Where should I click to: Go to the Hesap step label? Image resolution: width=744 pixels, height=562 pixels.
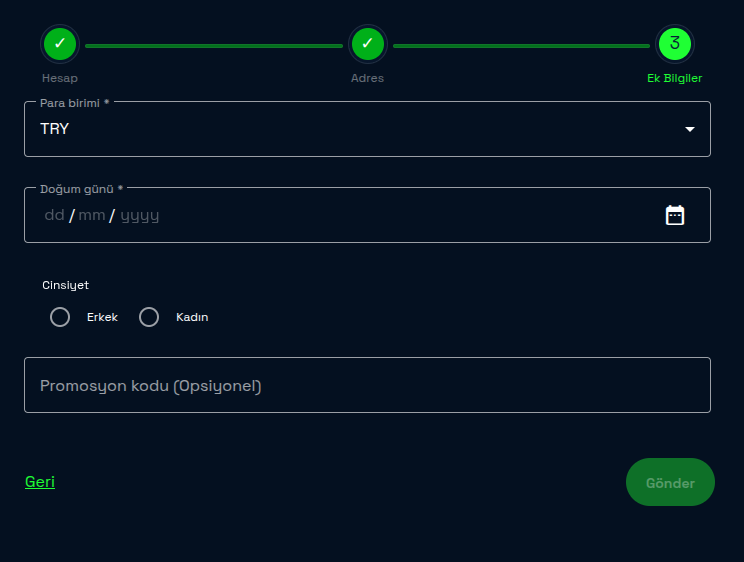tap(60, 78)
